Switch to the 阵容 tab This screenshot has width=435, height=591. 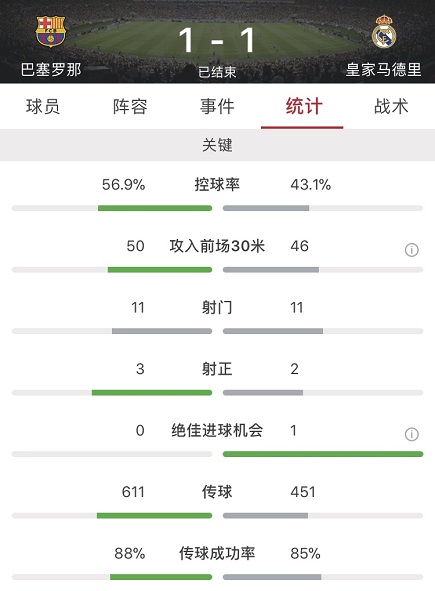(x=130, y=106)
